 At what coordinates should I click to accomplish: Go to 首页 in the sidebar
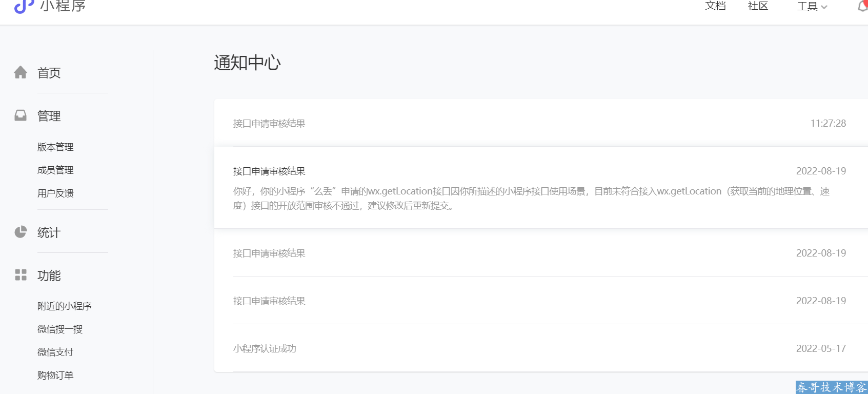pyautogui.click(x=49, y=73)
